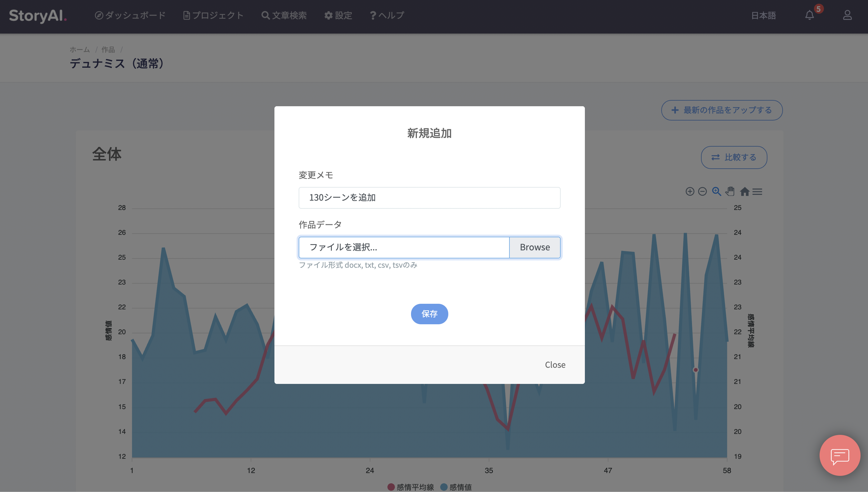
Task: Open the プロジェクト menu item
Action: [213, 16]
